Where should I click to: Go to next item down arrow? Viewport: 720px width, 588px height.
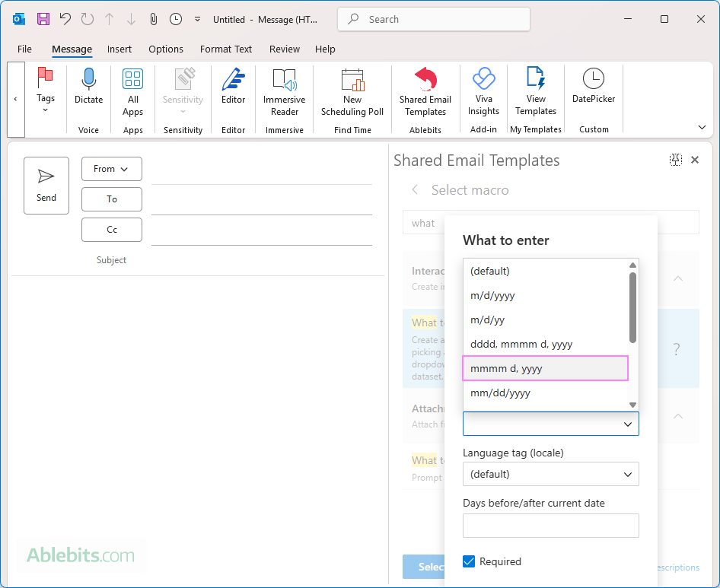(132, 19)
